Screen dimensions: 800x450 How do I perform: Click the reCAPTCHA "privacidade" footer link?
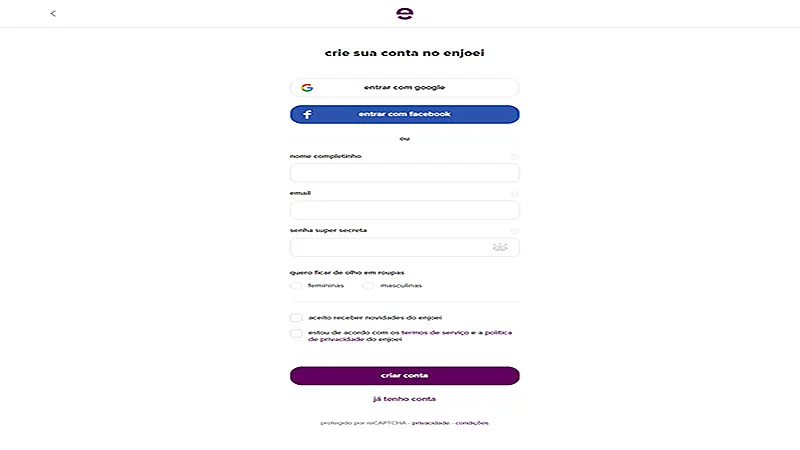pos(430,423)
